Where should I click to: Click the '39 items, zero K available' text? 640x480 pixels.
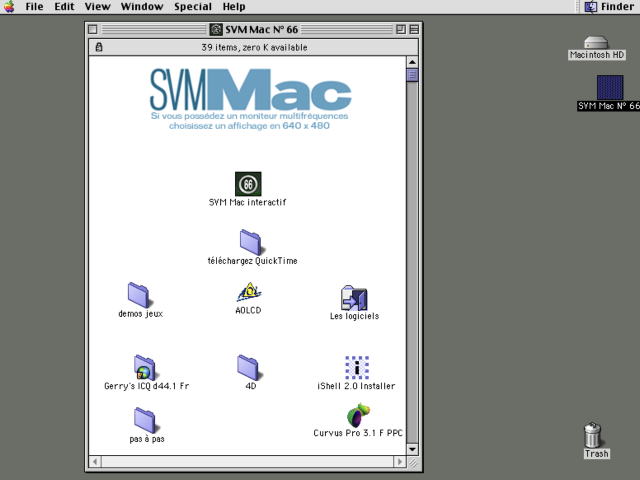click(x=254, y=47)
